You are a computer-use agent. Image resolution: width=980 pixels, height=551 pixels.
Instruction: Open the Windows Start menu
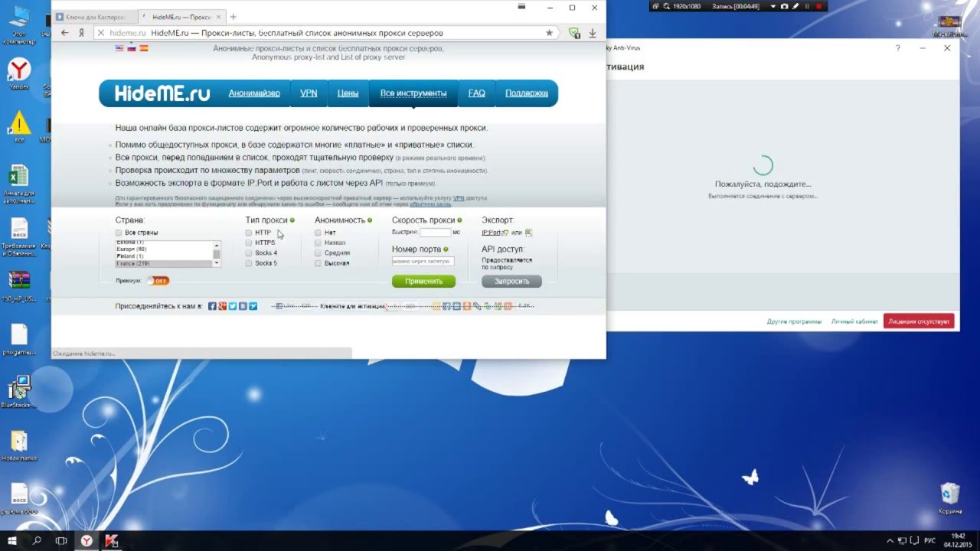click(x=12, y=540)
